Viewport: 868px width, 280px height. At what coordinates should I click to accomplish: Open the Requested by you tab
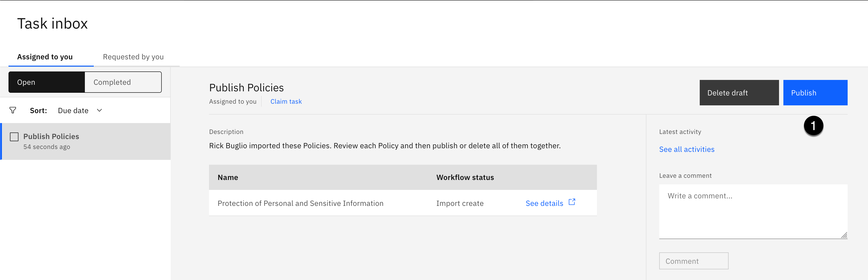tap(133, 57)
